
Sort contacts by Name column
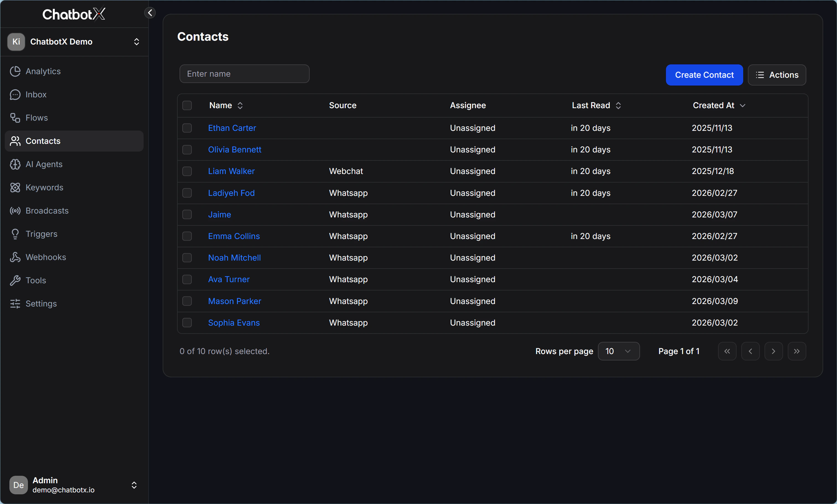pyautogui.click(x=226, y=106)
